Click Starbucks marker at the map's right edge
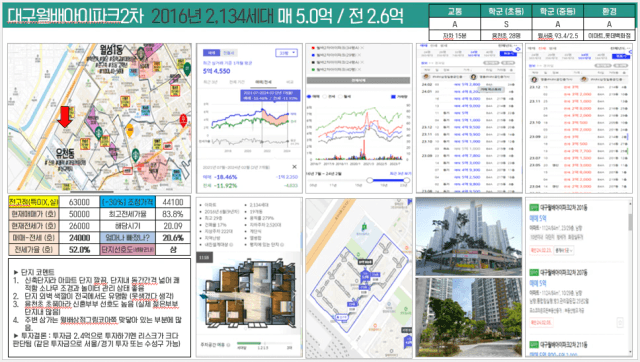The width and height of the screenshot is (640, 362). (x=187, y=69)
